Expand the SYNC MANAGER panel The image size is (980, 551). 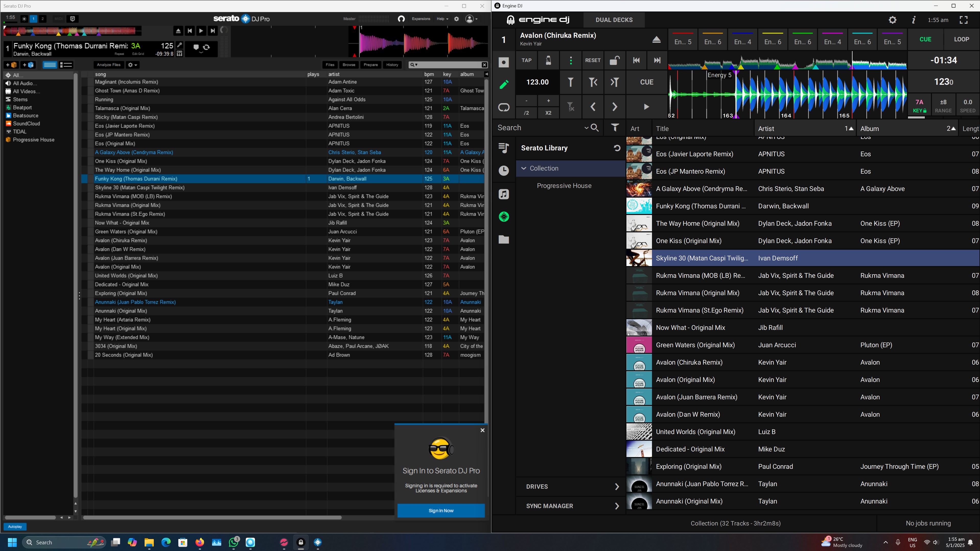point(570,506)
